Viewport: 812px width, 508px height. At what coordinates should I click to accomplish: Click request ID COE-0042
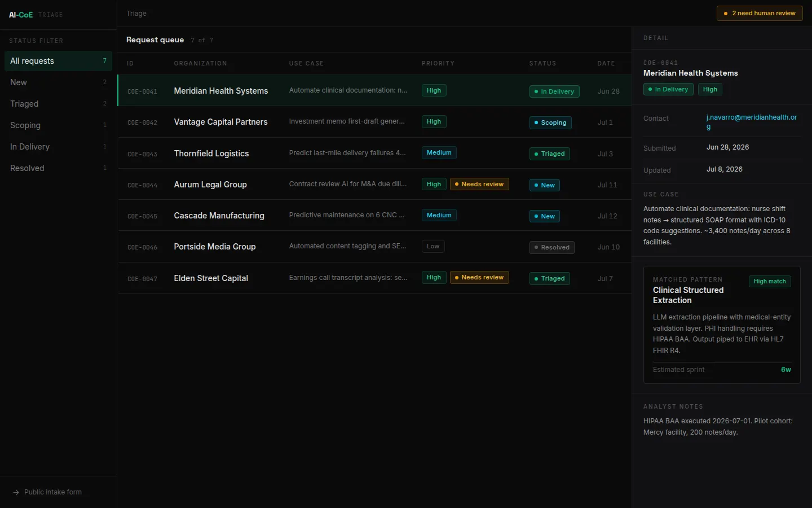[142, 122]
